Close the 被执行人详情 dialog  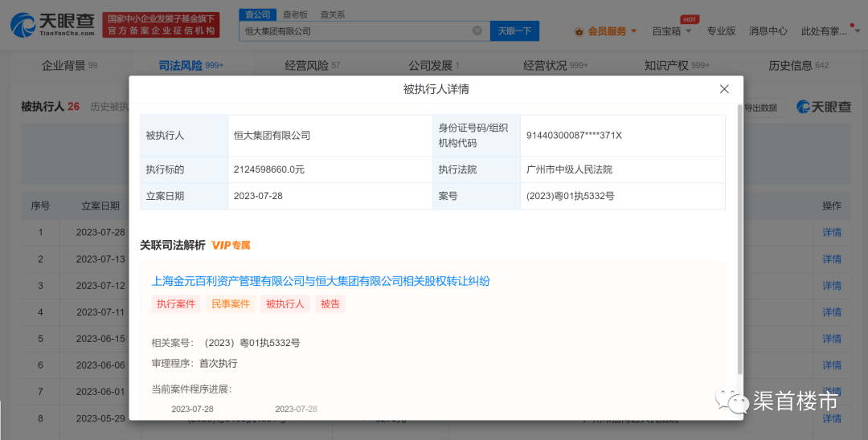click(x=724, y=89)
